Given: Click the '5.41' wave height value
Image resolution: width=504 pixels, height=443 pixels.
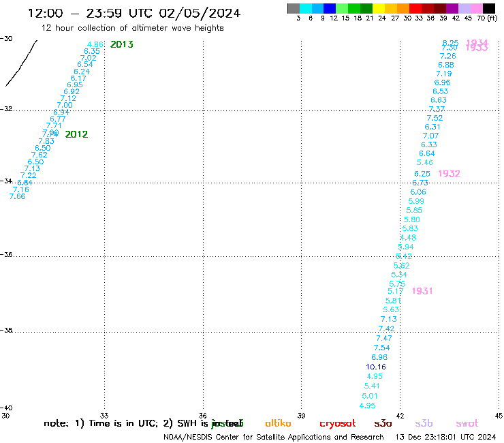Looking at the screenshot, I should tap(372, 386).
